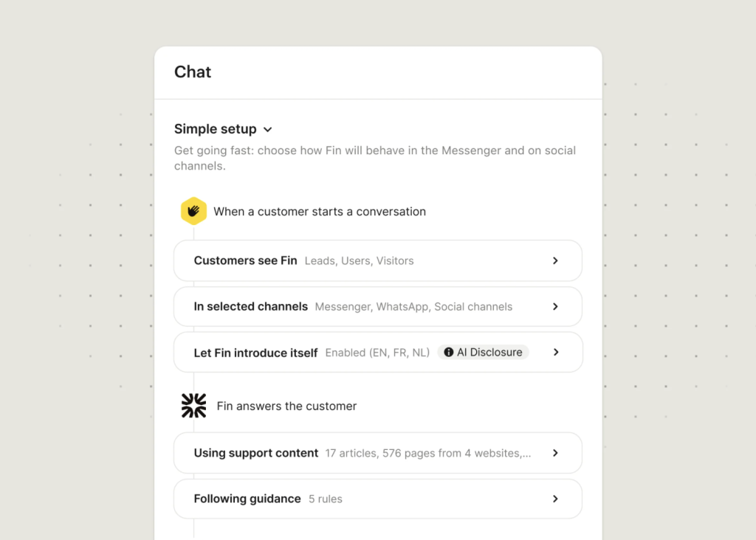756x540 pixels.
Task: Expand Using support content row arrow
Action: coord(555,453)
